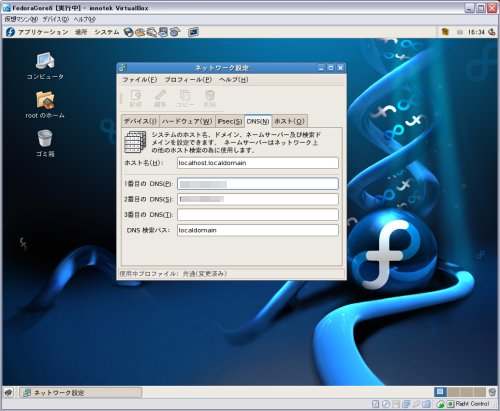Click the VirtualBox CD/DVD status icon
Image resolution: width=500 pixels, height=411 pixels.
(386, 404)
